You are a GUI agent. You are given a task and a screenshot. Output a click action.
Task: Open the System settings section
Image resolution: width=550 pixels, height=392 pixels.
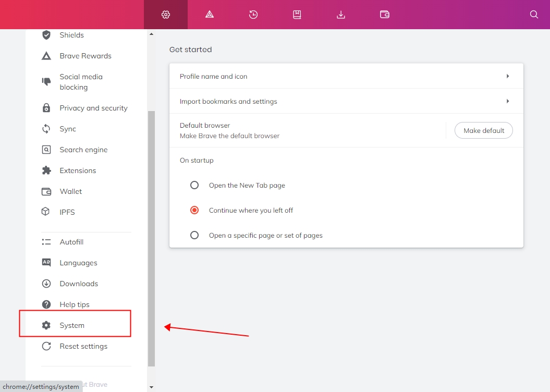72,325
